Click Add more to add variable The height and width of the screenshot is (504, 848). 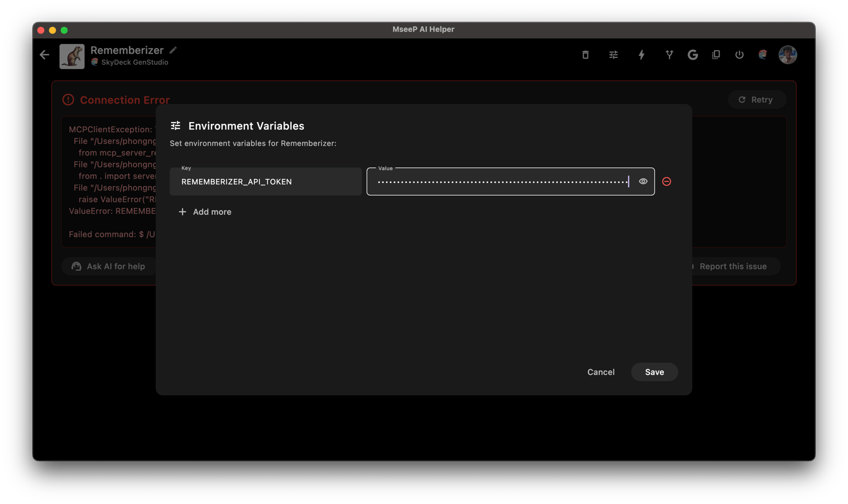coord(205,212)
